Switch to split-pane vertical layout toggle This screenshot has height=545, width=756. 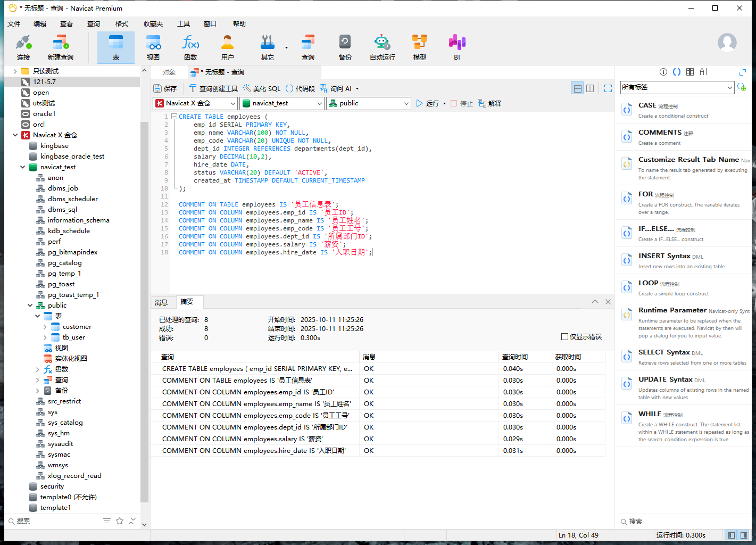click(590, 88)
